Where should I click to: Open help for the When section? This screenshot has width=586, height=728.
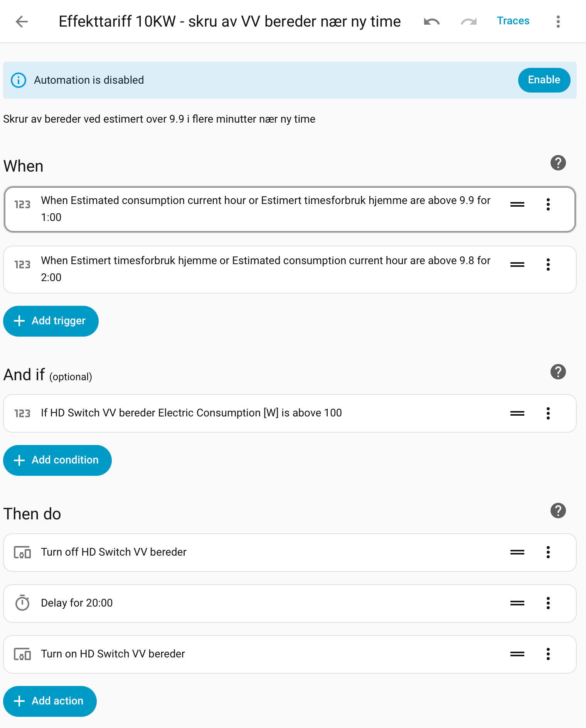[x=558, y=163]
